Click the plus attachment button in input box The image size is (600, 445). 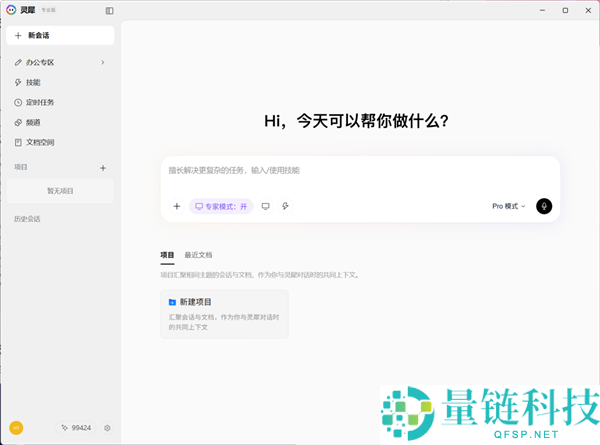click(x=177, y=206)
